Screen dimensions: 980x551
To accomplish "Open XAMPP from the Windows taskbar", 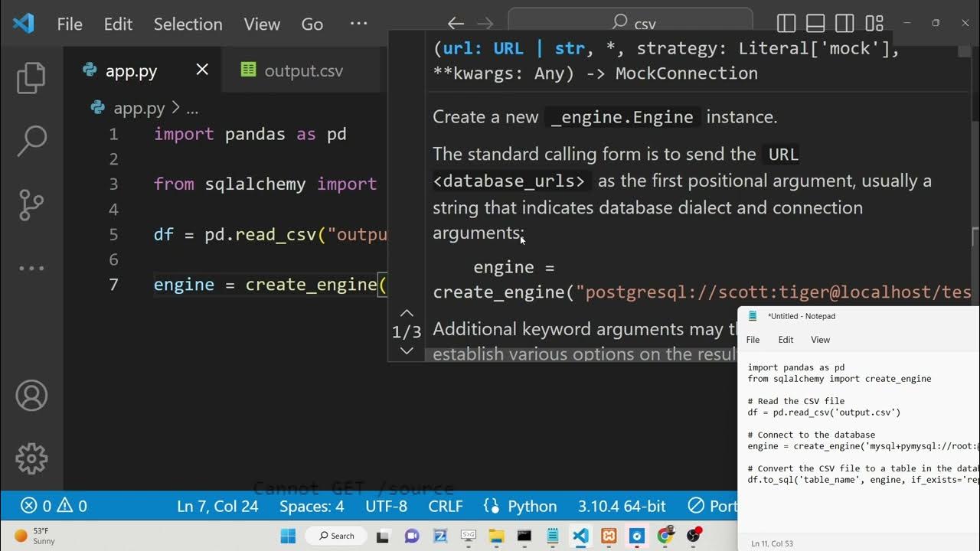I will click(x=609, y=536).
